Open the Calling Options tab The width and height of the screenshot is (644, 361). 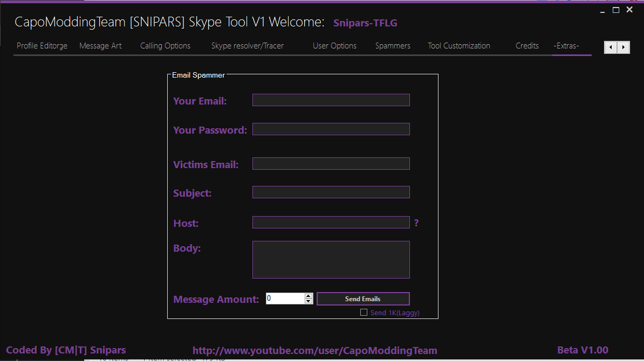165,46
